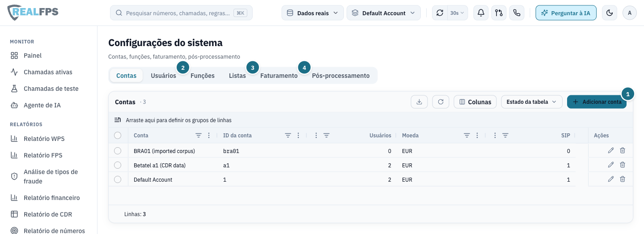This screenshot has width=644, height=234.
Task: Open the ID da conta column menu
Action: (298, 135)
